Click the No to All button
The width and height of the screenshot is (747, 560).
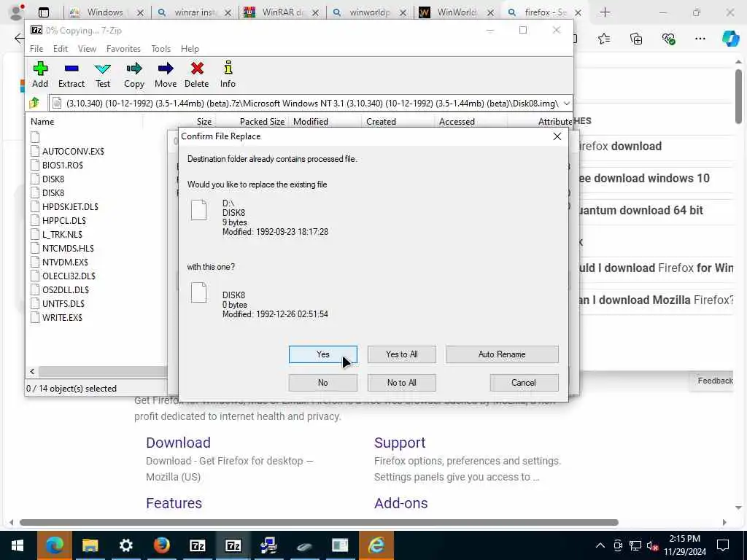pos(402,383)
